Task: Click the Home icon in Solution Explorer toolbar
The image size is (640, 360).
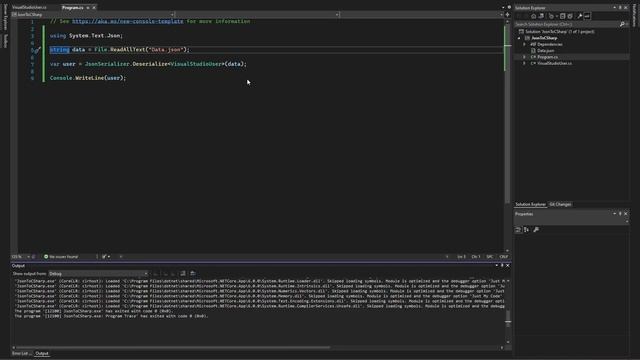Action: tap(533, 16)
